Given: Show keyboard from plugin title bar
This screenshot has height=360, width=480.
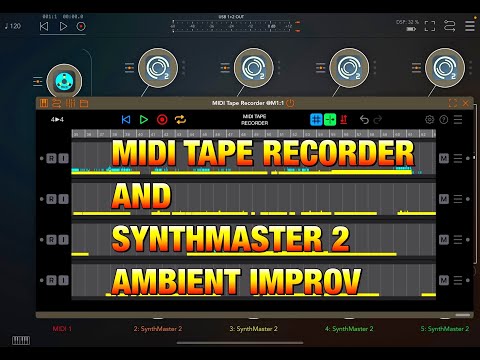Looking at the screenshot, I should coord(44,103).
